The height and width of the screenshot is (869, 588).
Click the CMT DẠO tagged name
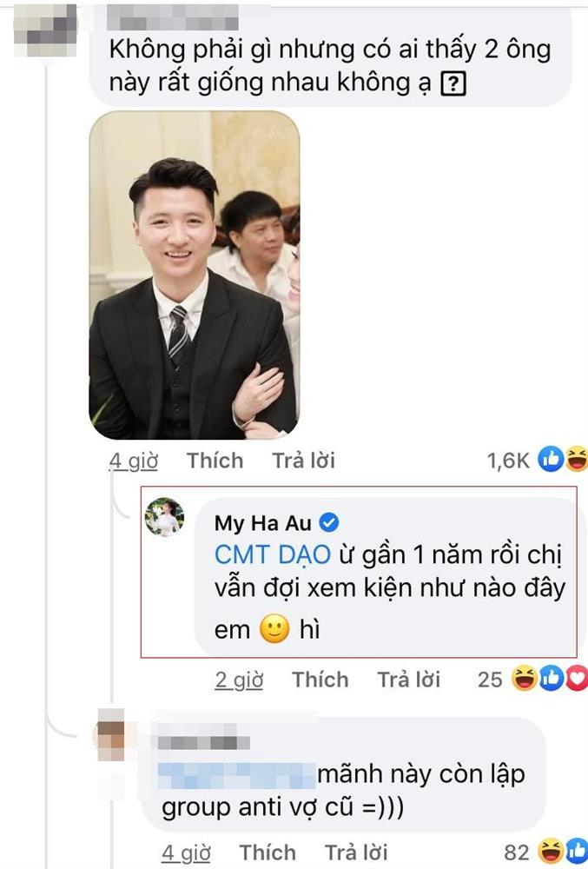(272, 554)
